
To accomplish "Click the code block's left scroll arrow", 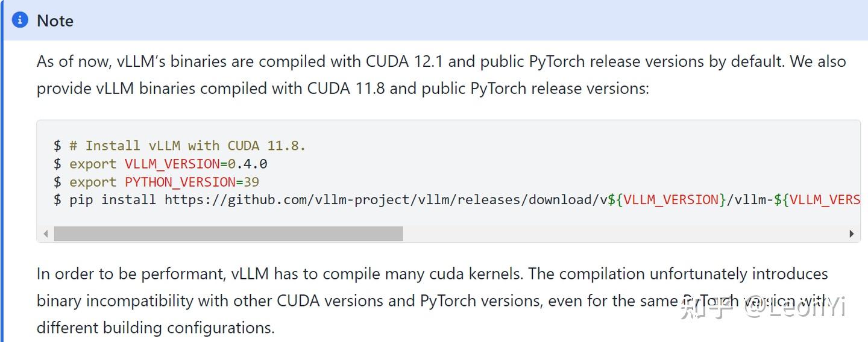I will [x=46, y=234].
